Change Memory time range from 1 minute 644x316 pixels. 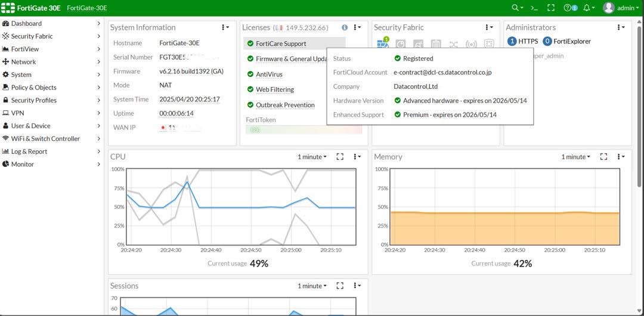(x=576, y=157)
